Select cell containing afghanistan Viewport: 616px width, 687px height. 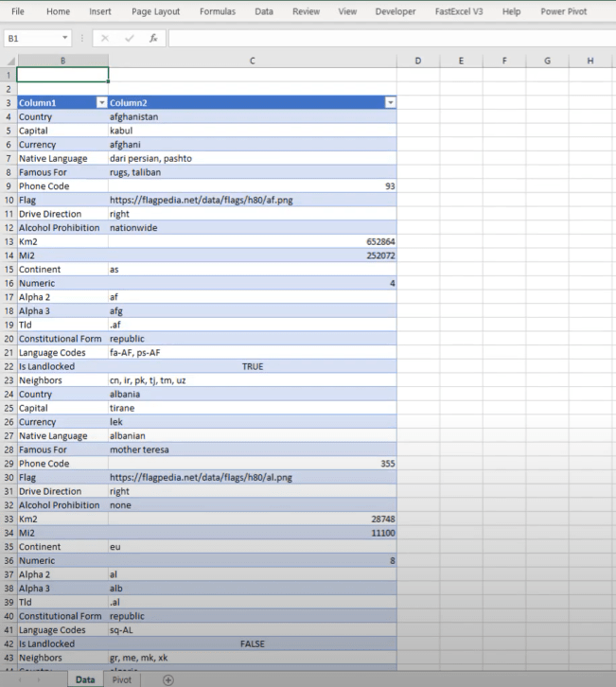[253, 116]
